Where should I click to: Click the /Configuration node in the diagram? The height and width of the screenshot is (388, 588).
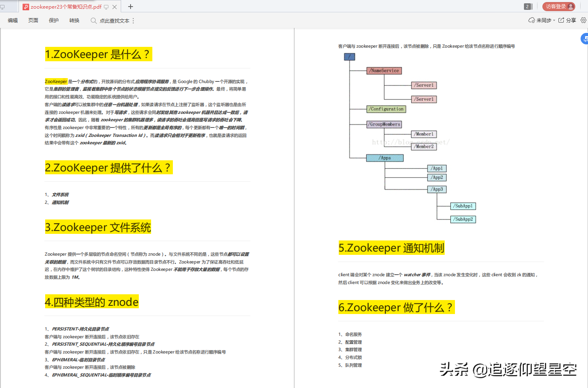(x=386, y=109)
